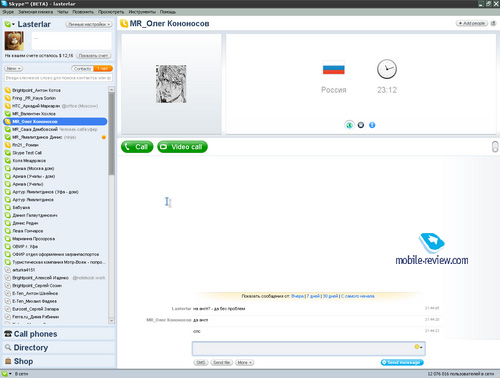
Task: Open Call phones section
Action: [x=59, y=334]
